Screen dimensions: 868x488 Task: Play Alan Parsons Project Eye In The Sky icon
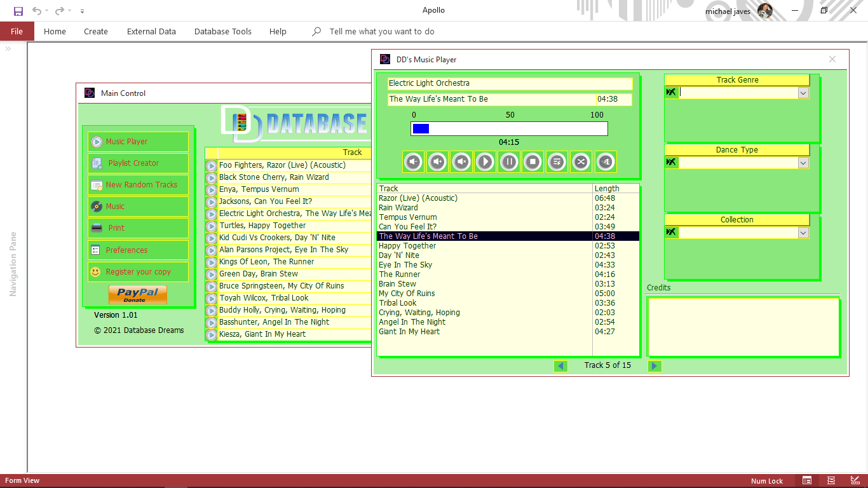pos(212,250)
